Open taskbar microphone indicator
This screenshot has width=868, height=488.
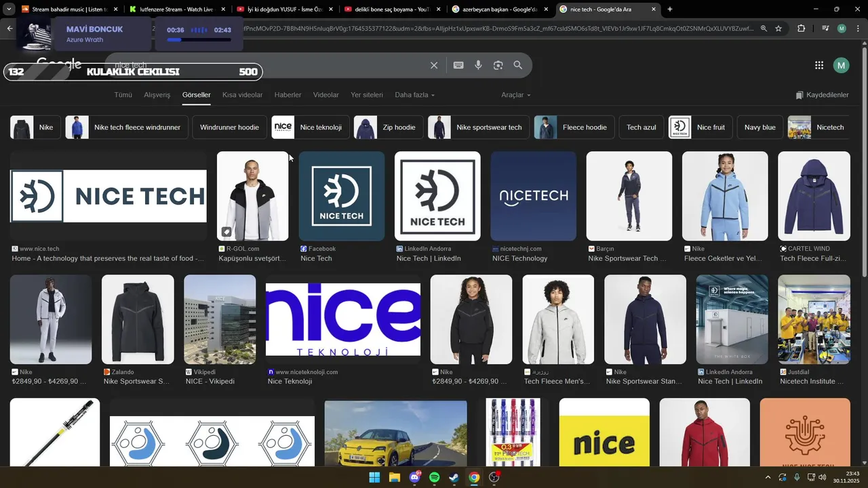click(797, 477)
